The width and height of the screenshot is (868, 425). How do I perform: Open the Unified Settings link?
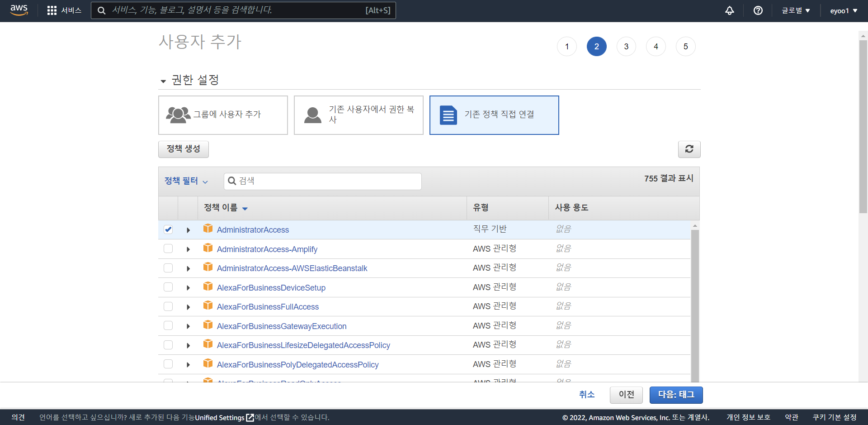tap(220, 417)
